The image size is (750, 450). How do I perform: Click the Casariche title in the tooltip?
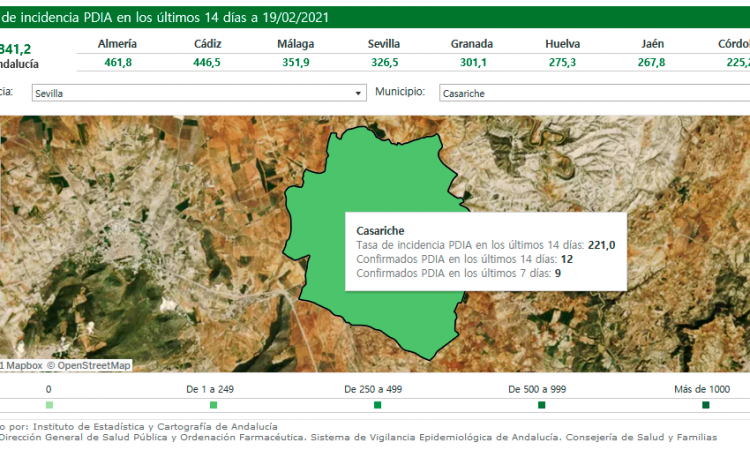coord(380,230)
